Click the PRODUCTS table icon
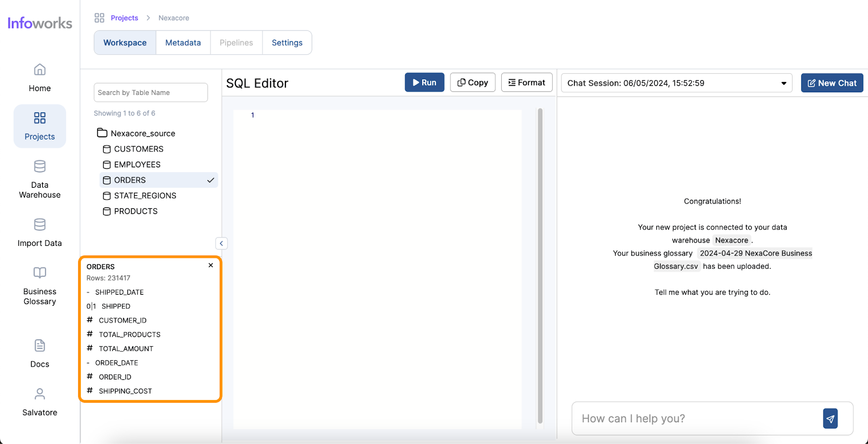This screenshot has height=444, width=868. click(x=107, y=212)
